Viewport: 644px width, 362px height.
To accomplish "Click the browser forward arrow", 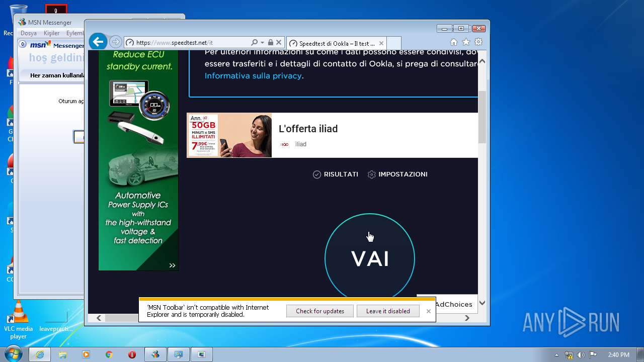I will pyautogui.click(x=115, y=42).
